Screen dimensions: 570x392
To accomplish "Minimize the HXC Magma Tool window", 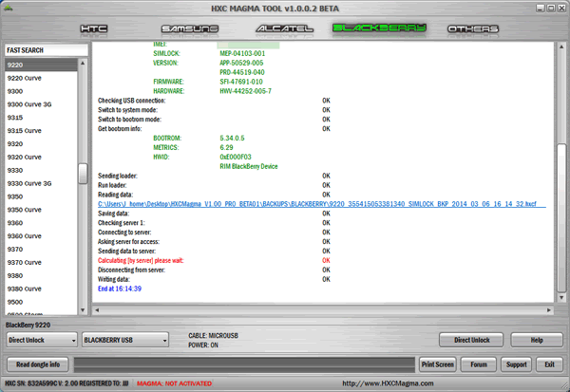I will (541, 8).
